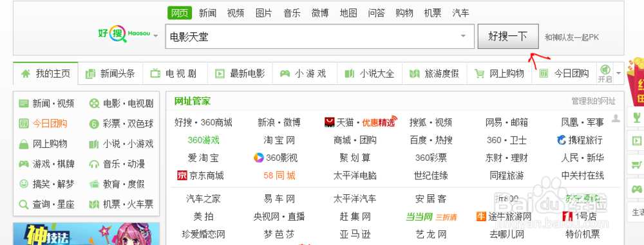644x245 pixels.
Task: Click the 中关村在线 link
Action: 583,176
